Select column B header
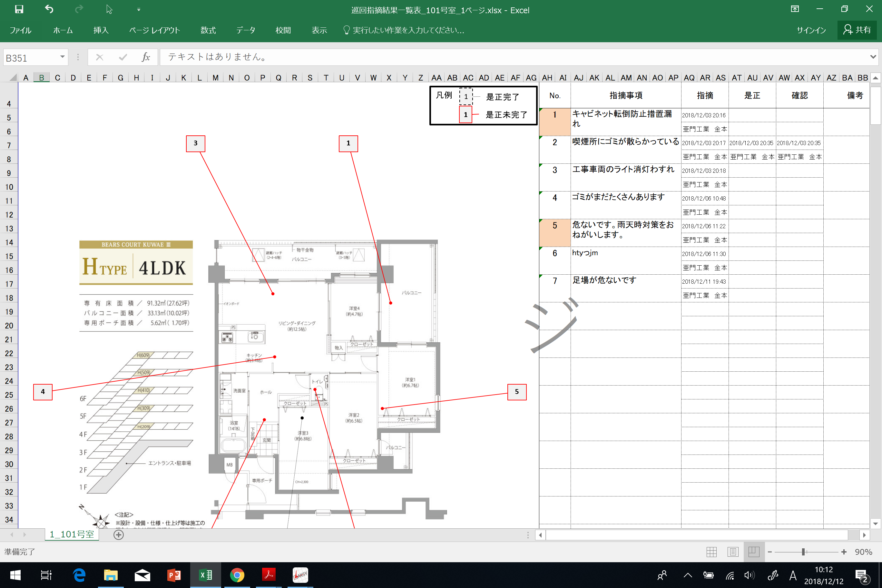The height and width of the screenshot is (588, 882). 42,78
